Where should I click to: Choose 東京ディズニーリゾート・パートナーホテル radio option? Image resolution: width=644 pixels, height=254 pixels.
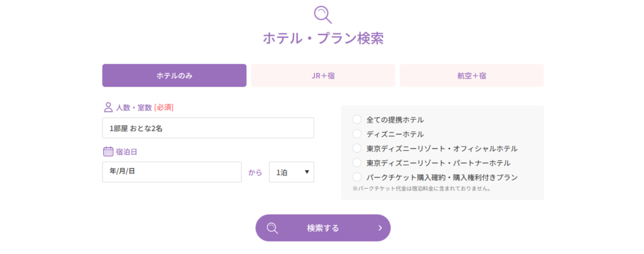tap(357, 163)
